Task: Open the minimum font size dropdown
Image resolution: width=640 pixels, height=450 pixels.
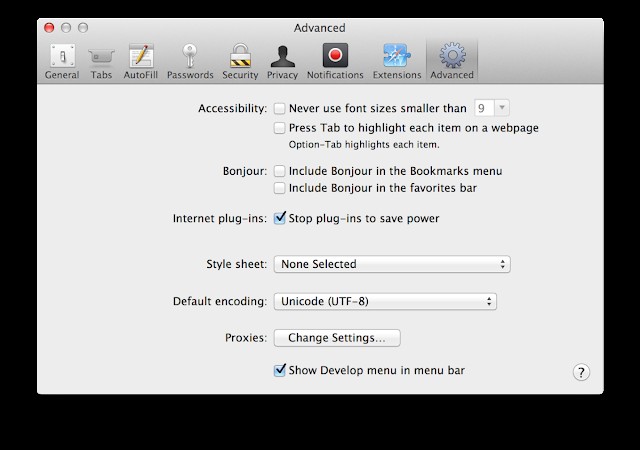Action: tap(492, 108)
